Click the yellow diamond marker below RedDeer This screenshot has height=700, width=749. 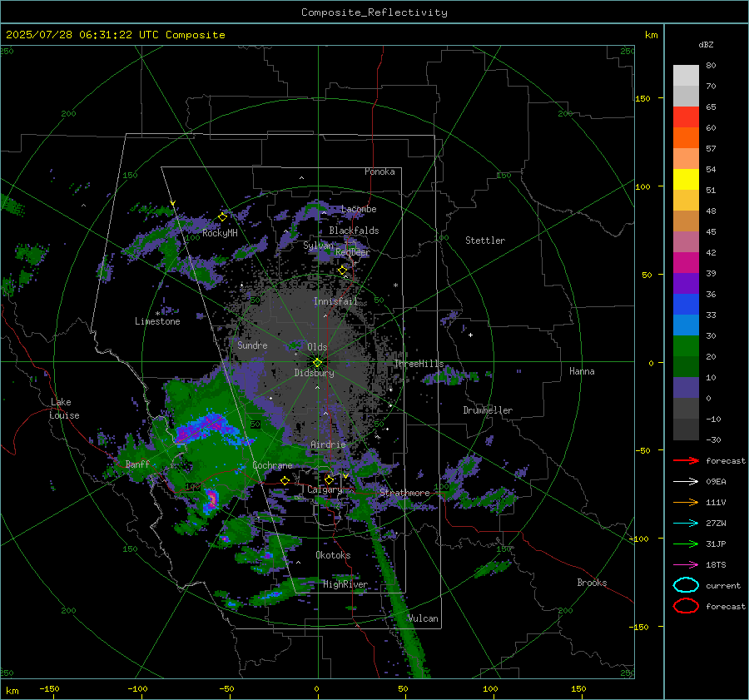[x=342, y=271]
